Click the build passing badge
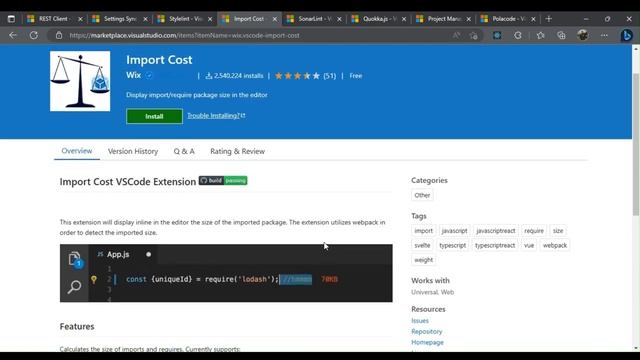 click(223, 180)
